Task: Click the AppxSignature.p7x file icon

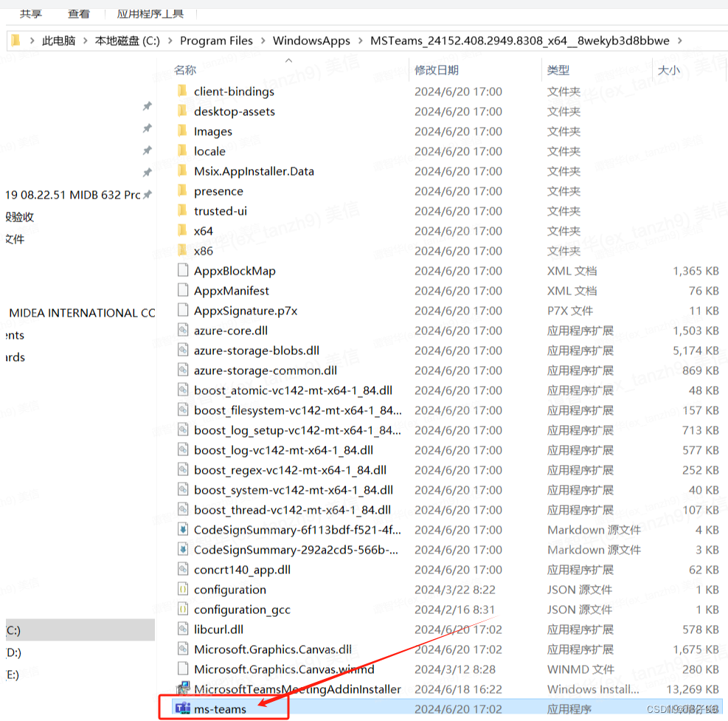Action: coord(183,311)
